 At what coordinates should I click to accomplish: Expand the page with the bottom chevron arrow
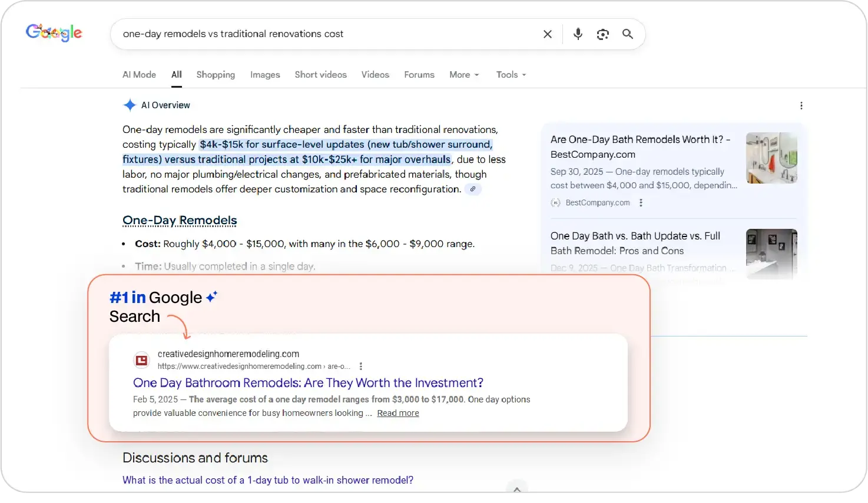(516, 489)
